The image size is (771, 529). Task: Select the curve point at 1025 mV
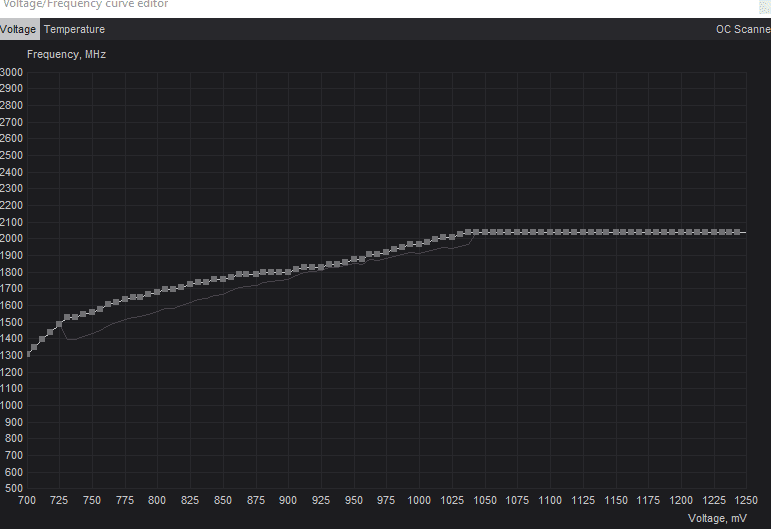pyautogui.click(x=452, y=237)
